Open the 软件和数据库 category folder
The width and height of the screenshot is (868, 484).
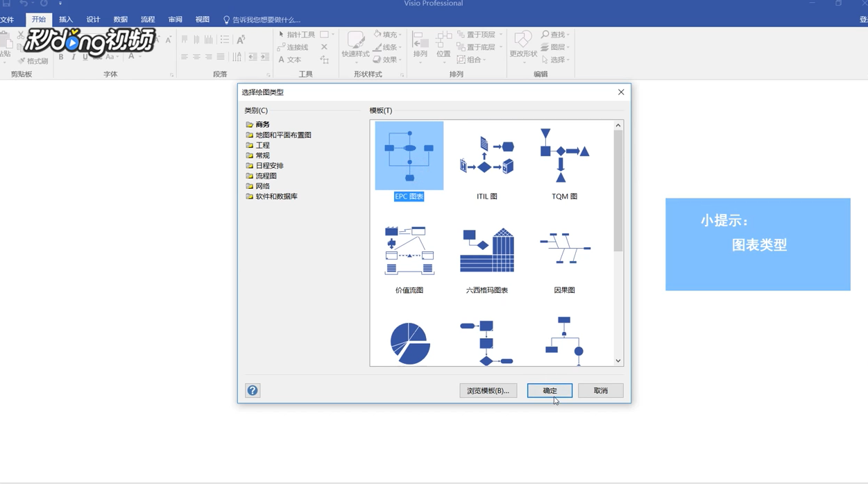click(x=272, y=197)
